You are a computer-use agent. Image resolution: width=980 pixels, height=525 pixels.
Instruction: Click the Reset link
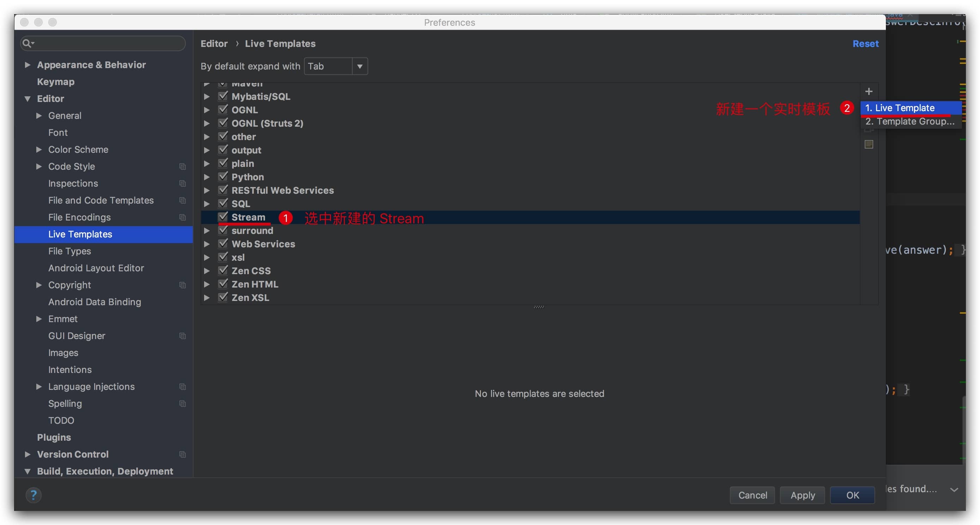click(x=865, y=44)
